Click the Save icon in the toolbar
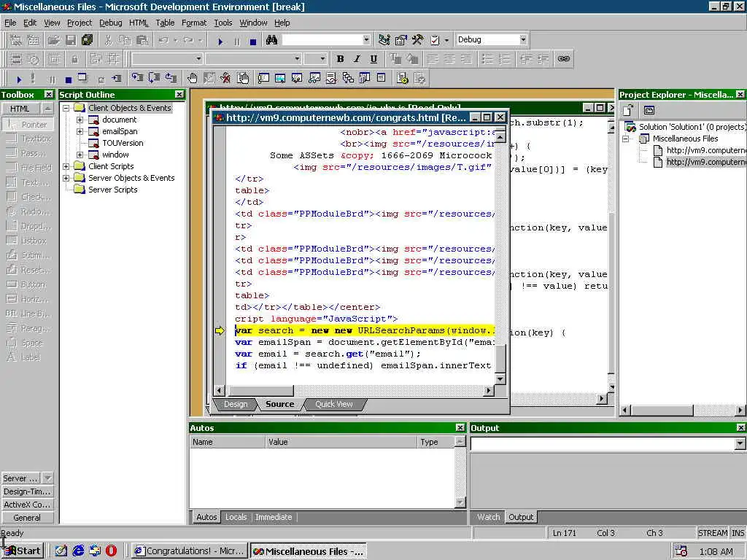The width and height of the screenshot is (747, 560). pos(71,40)
